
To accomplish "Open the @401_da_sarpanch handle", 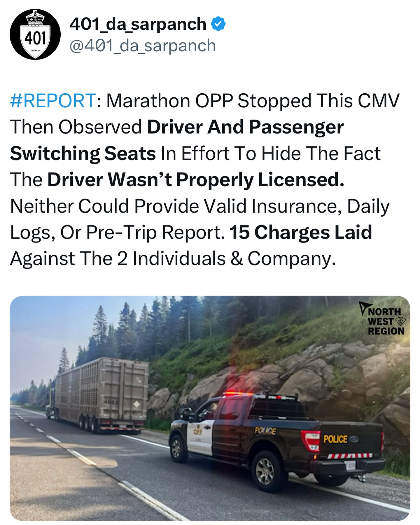I will [142, 46].
